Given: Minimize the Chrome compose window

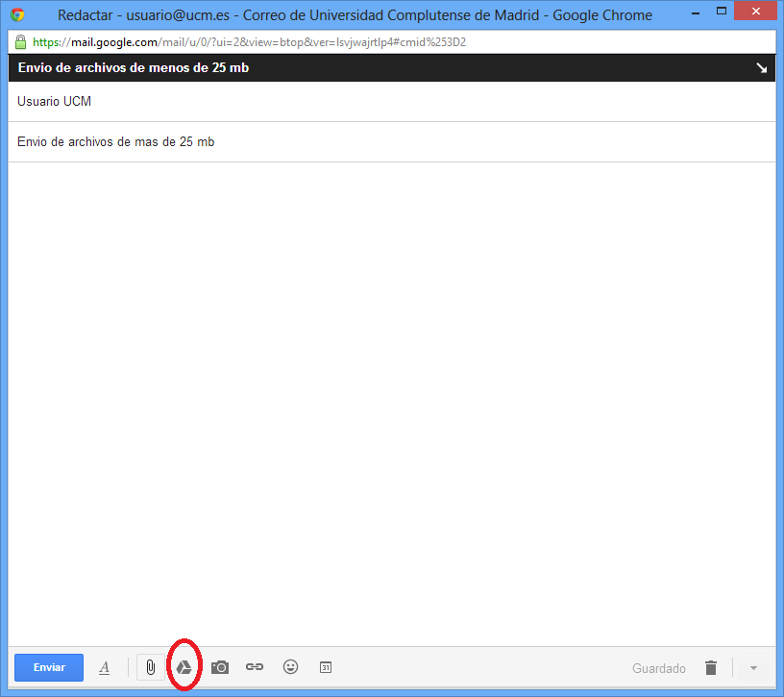Looking at the screenshot, I should click(696, 12).
